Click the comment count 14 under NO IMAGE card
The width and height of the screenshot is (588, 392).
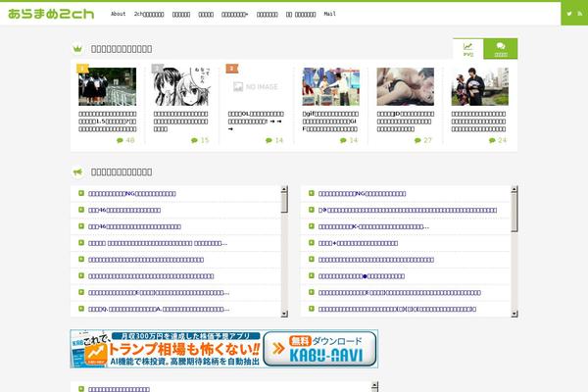279,140
